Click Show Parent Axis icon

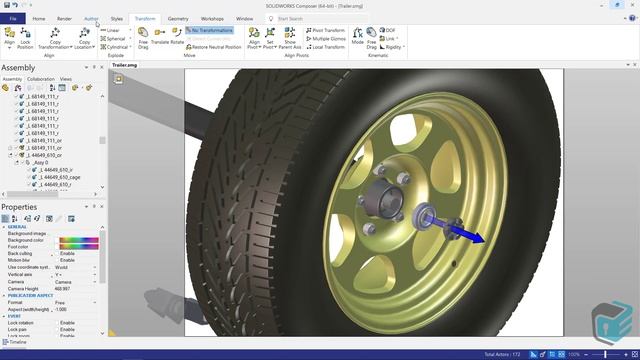point(290,33)
